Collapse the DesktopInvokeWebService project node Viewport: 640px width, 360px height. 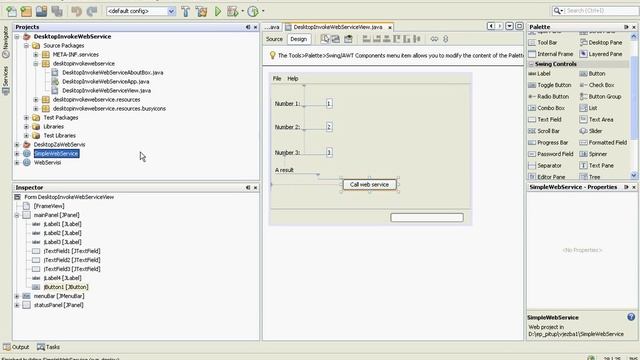[x=17, y=37]
